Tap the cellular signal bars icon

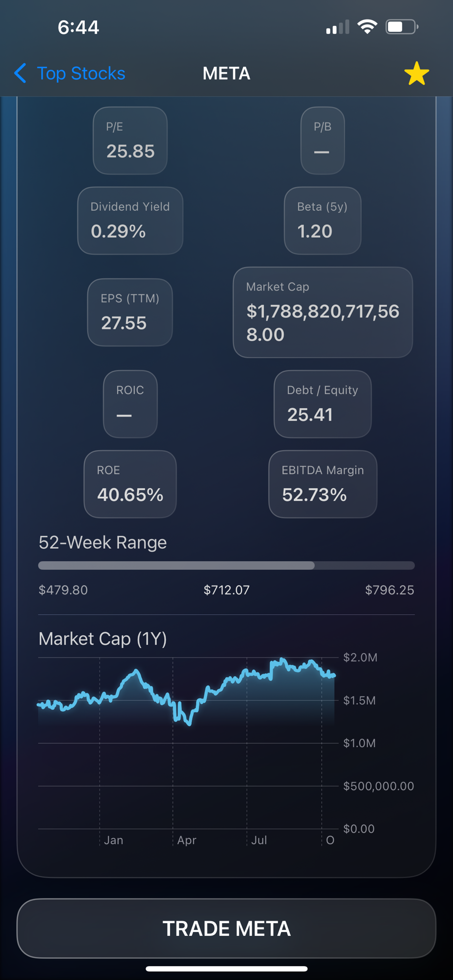[338, 27]
